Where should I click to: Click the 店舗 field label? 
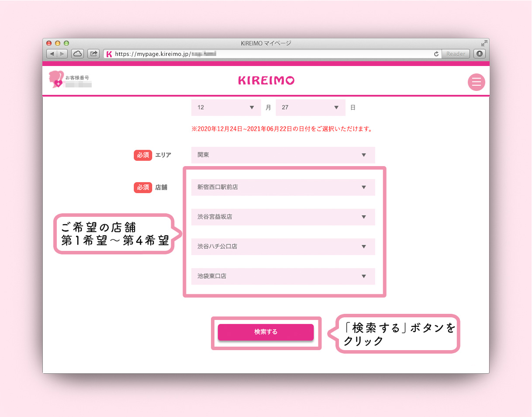(x=161, y=188)
